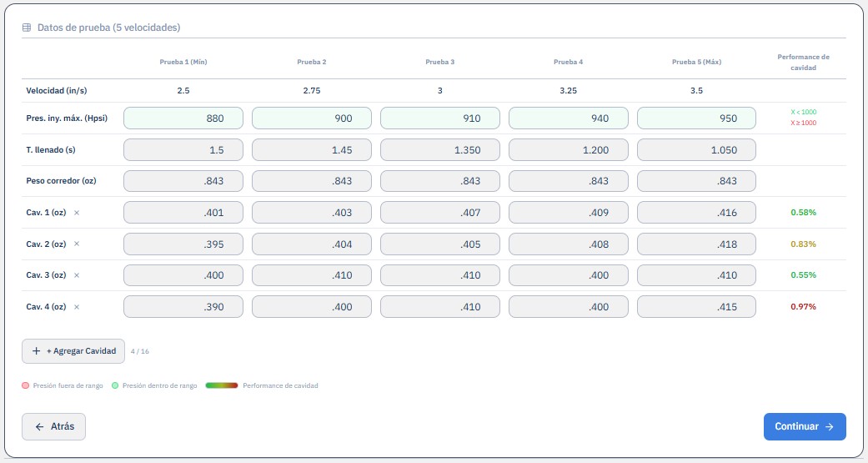Edit Cav. 4 value .390
The width and height of the screenshot is (868, 463).
[x=183, y=307]
